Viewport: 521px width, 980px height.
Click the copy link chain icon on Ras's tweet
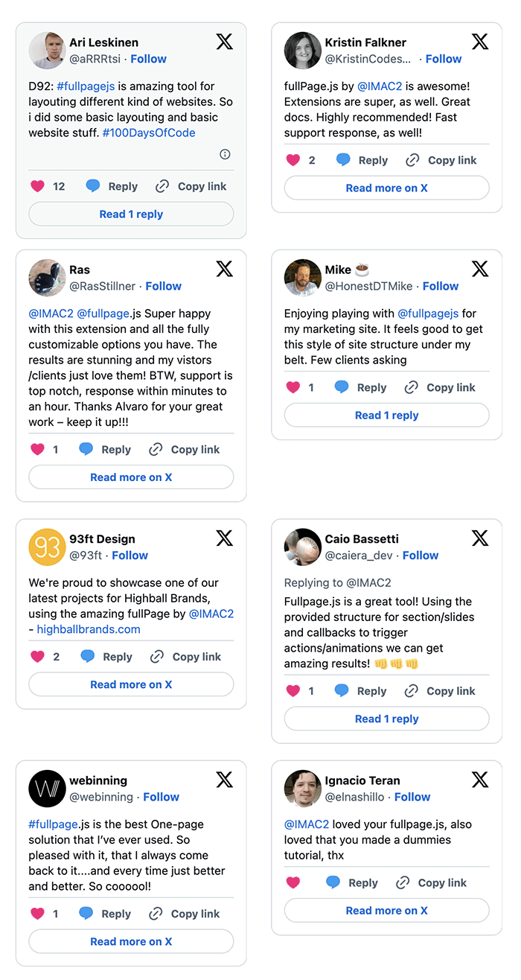coord(156,449)
